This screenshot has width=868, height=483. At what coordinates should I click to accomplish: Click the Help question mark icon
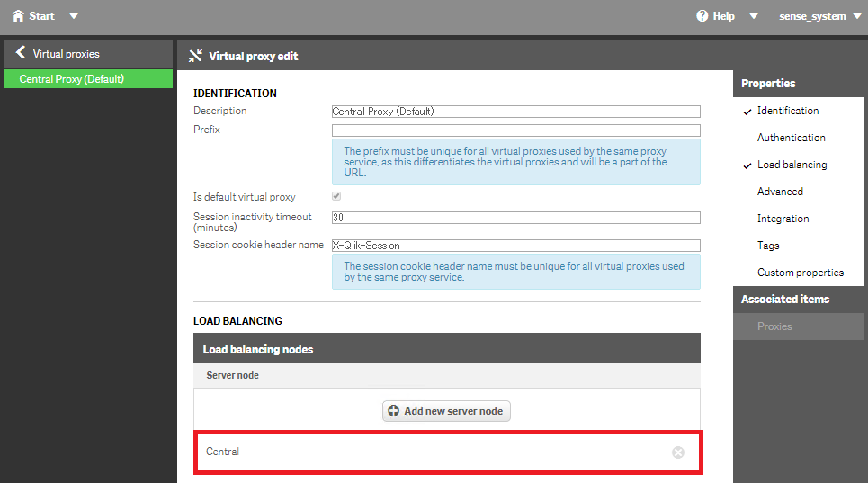[x=702, y=16]
